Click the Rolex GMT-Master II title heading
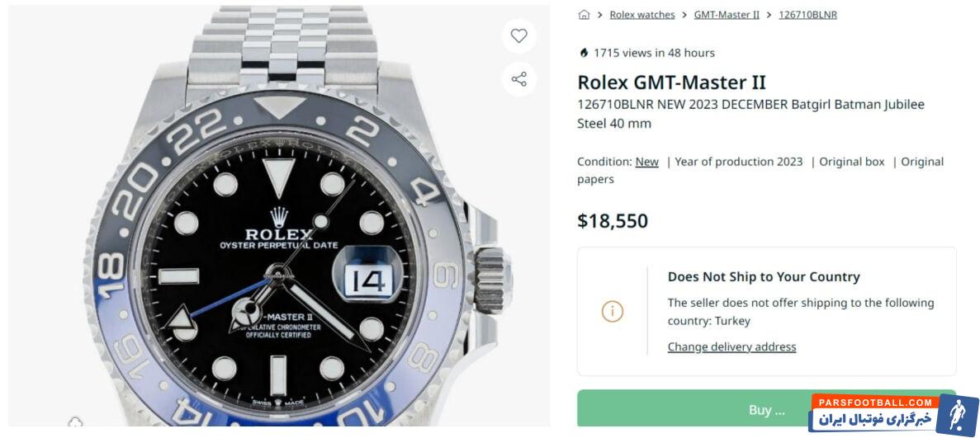 tap(671, 82)
